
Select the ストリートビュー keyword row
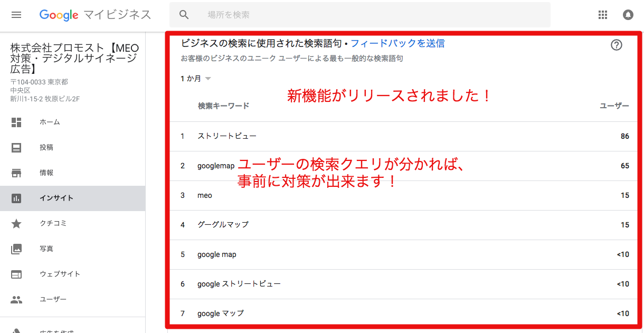pos(405,136)
